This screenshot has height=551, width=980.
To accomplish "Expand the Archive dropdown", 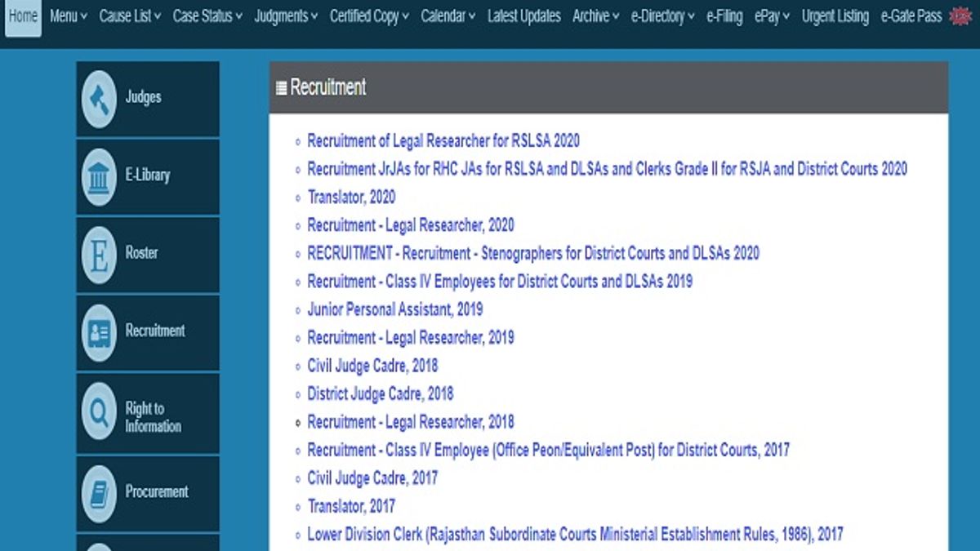I will pos(595,16).
